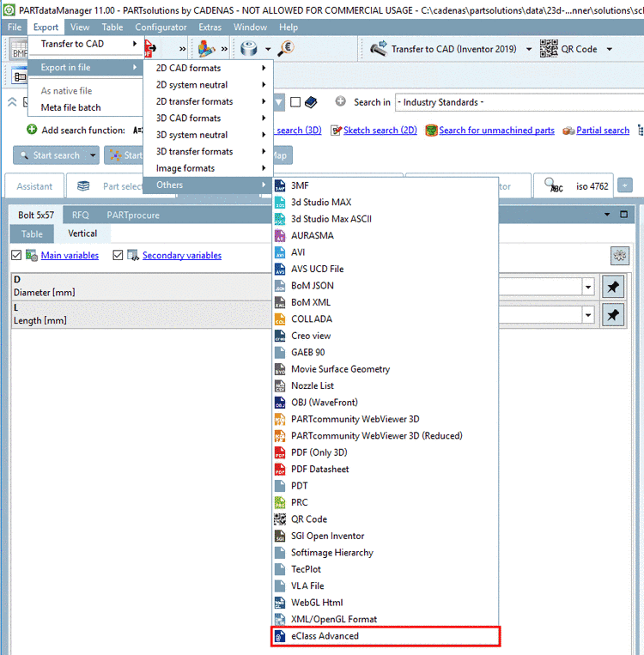Open the Assistant tab
Viewport: 644px width, 655px height.
(x=34, y=186)
